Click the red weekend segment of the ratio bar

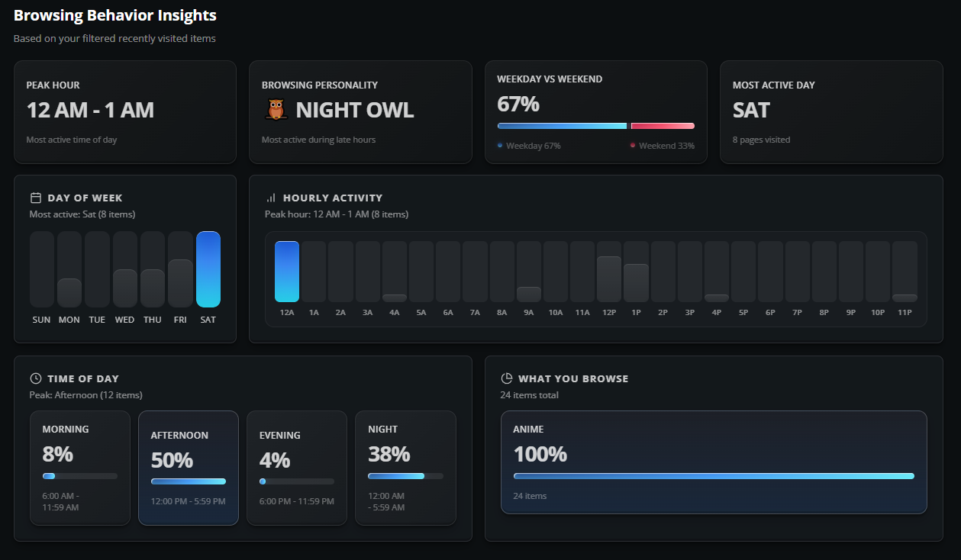663,126
